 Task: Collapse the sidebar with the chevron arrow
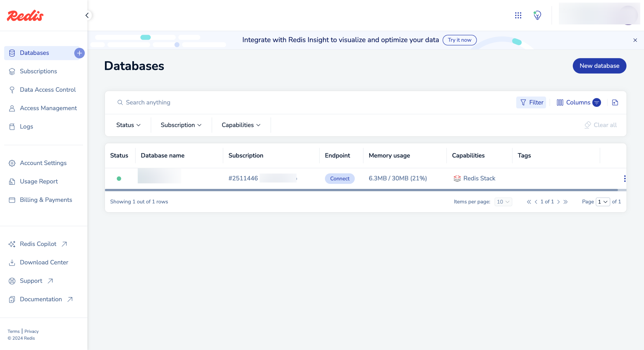pos(87,15)
